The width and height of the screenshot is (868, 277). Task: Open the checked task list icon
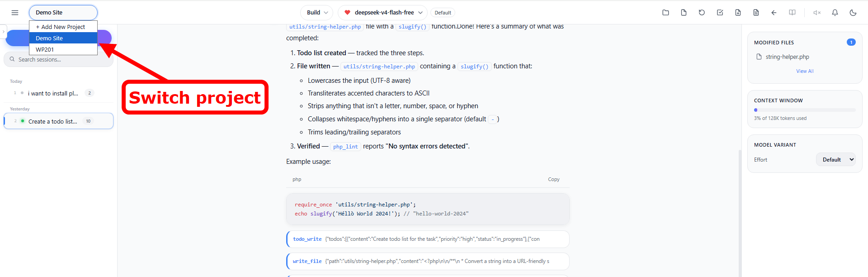[x=720, y=13]
